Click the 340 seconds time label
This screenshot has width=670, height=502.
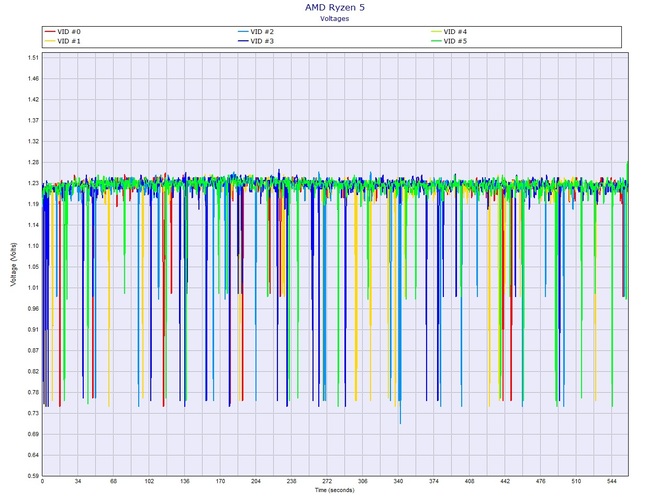[x=398, y=481]
